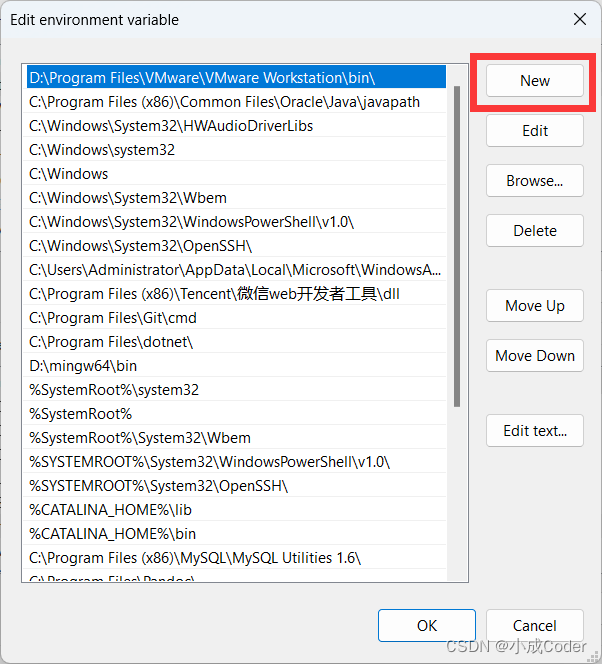Select the C:\Program Files\dotnet\ entry
The width and height of the screenshot is (602, 664).
coord(111,342)
